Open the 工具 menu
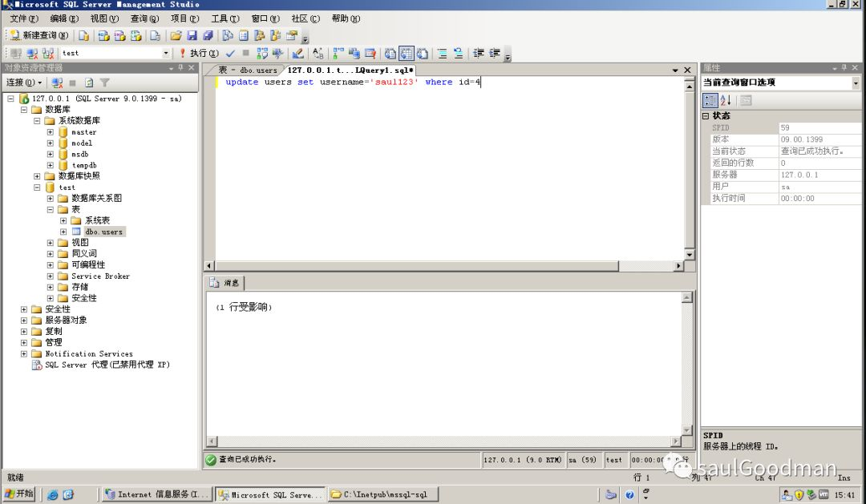This screenshot has height=504, width=866. (225, 18)
